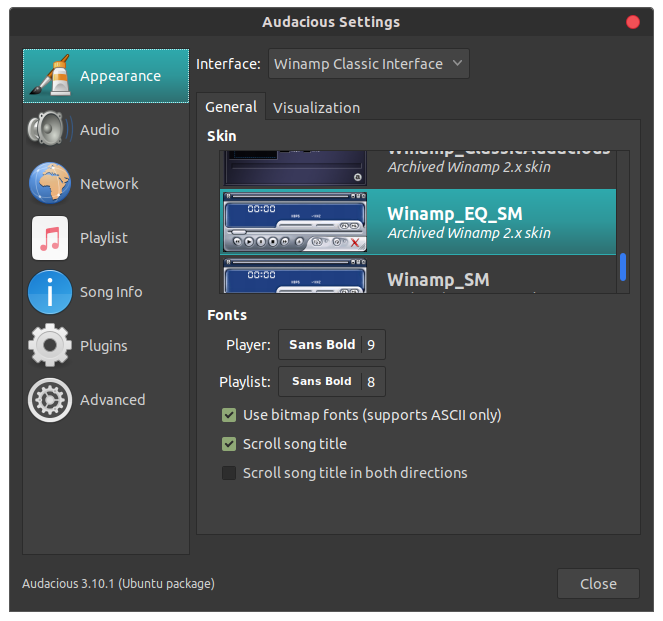The image size is (663, 621).
Task: Enable Scroll song title in both directions
Action: coord(229,473)
